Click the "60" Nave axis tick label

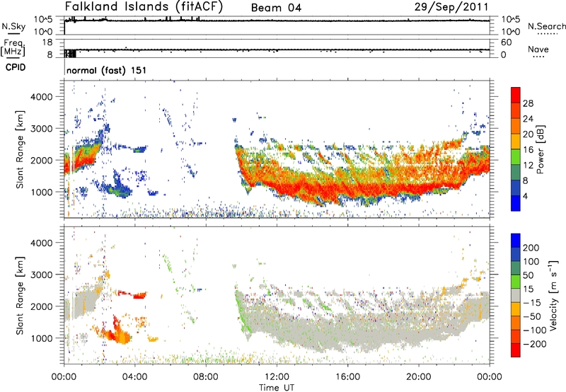tap(506, 42)
